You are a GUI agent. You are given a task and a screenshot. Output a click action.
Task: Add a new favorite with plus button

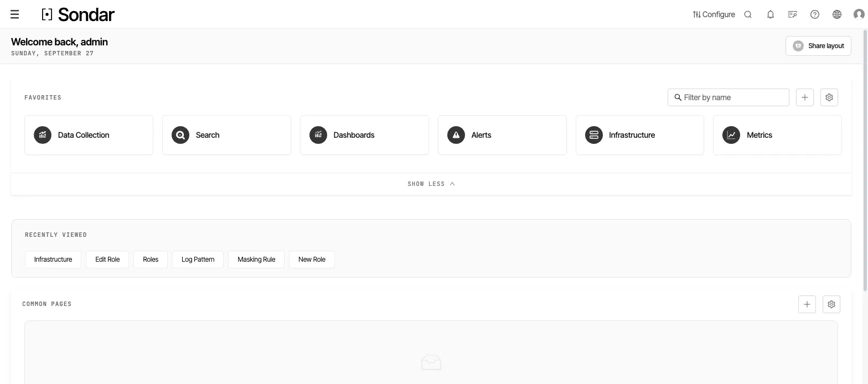(x=805, y=97)
